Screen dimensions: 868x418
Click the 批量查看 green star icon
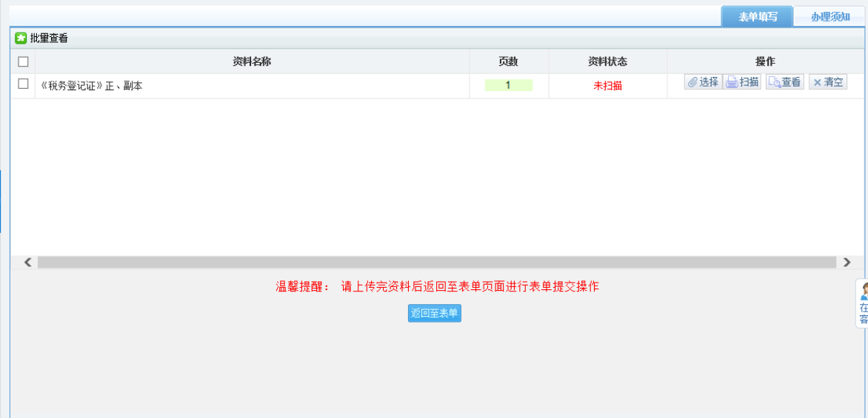coord(21,38)
